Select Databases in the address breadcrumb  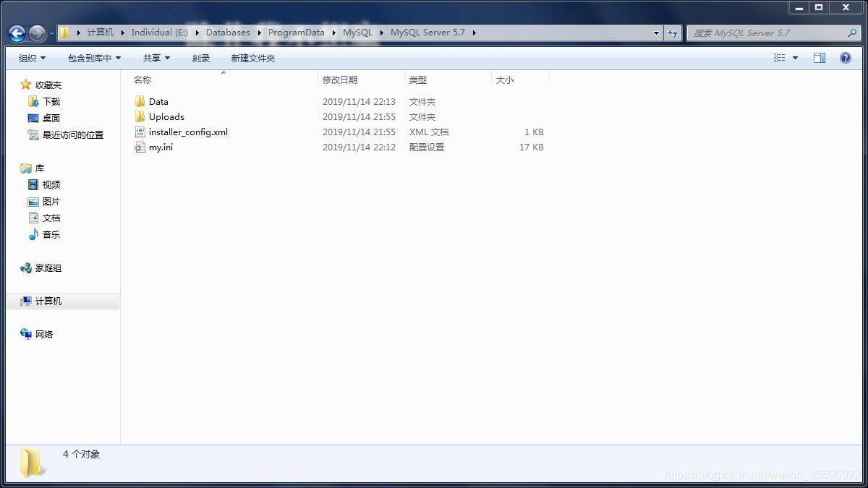click(228, 33)
